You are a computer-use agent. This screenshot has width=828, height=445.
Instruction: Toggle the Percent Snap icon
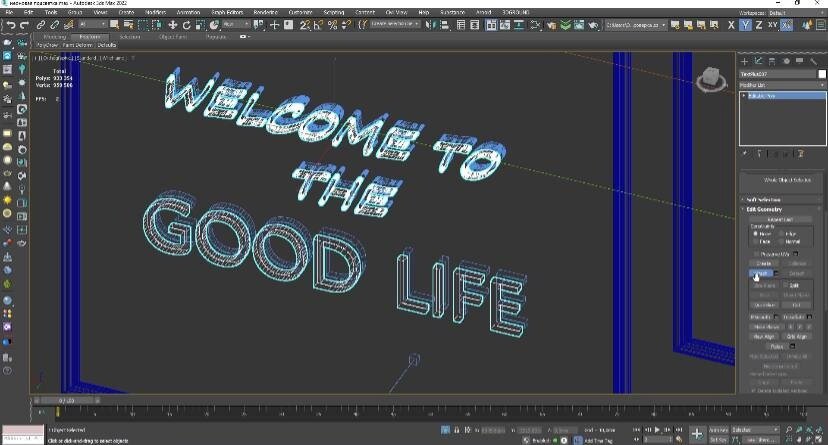click(332, 25)
